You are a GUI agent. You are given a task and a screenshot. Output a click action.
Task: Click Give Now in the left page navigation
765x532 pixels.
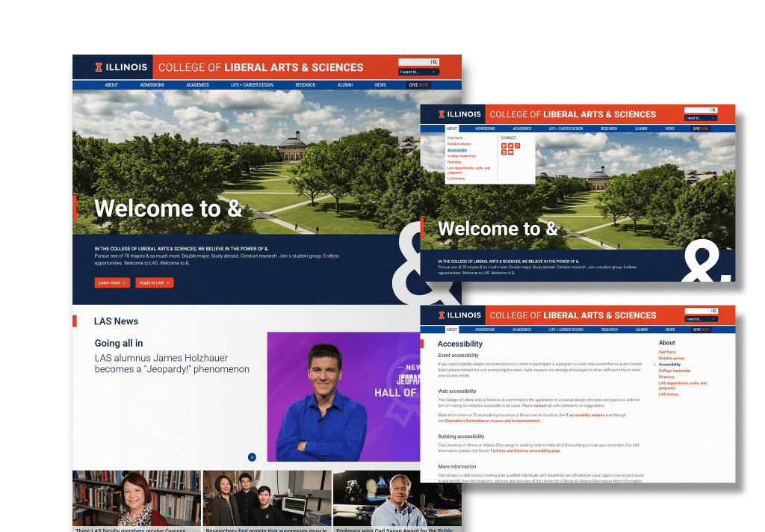coord(418,85)
